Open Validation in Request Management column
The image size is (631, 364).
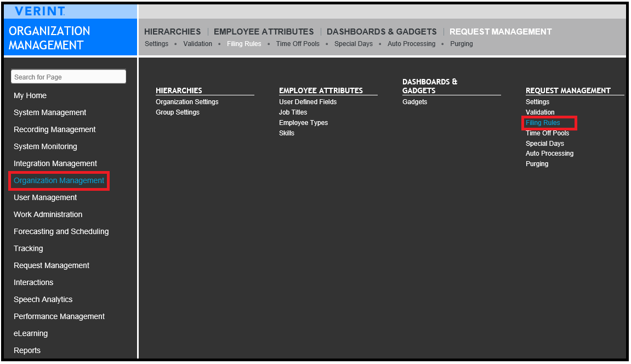pyautogui.click(x=540, y=112)
